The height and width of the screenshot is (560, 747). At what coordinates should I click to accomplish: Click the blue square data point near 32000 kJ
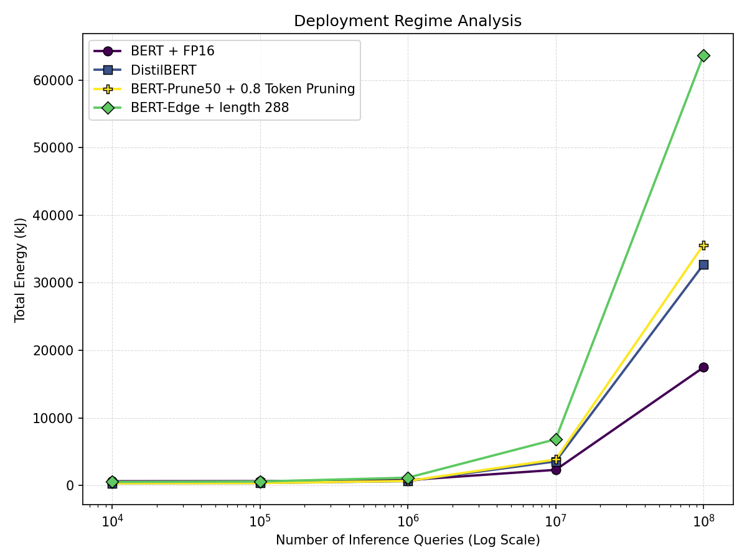[x=703, y=265]
